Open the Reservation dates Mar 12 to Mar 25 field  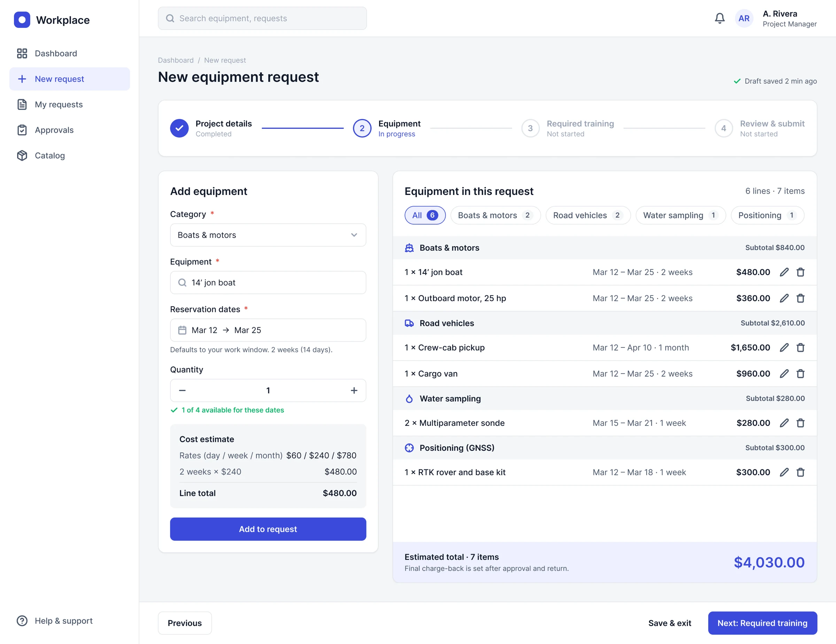268,330
